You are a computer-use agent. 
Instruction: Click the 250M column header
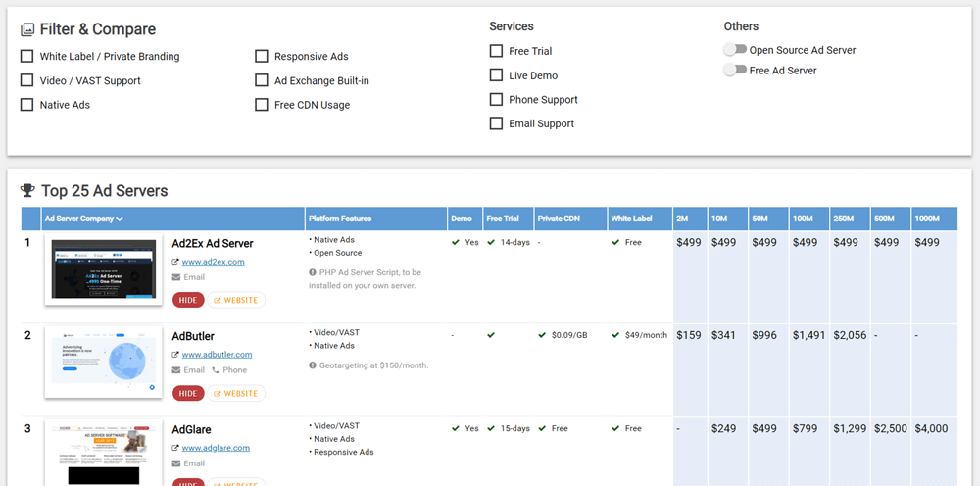pos(850,219)
